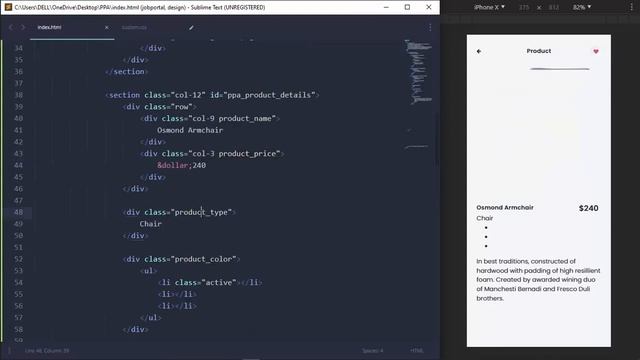Click the closing section tag on line 36
The height and width of the screenshot is (360, 640).
(x=127, y=71)
